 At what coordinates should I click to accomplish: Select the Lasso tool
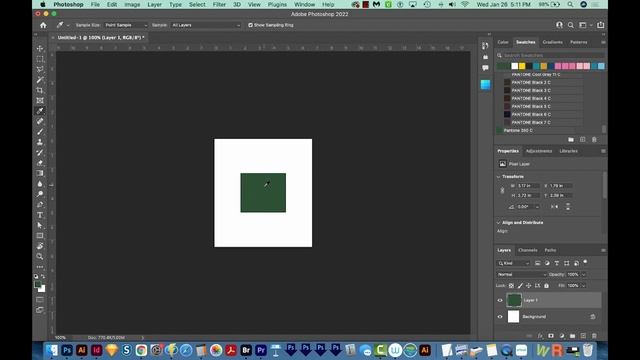[40, 69]
